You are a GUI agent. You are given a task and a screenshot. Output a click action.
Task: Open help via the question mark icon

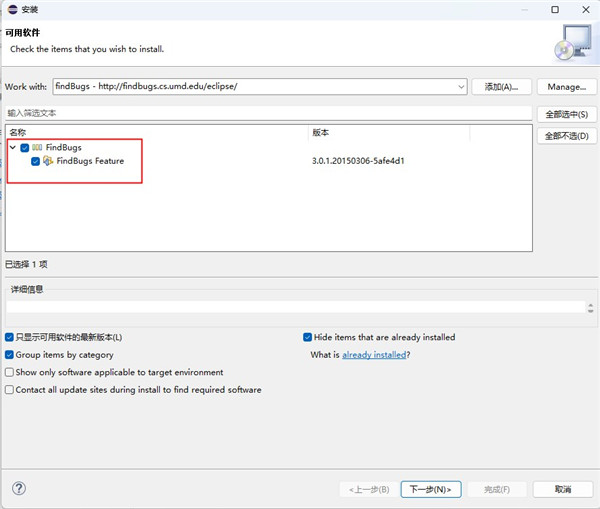point(19,488)
